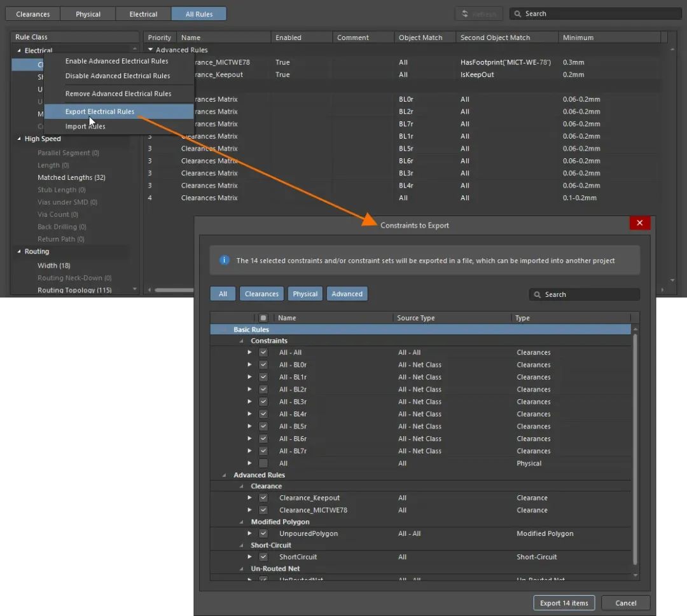The height and width of the screenshot is (616, 687).
Task: Click the export dialog's vertical scrollbar
Action: click(x=635, y=449)
